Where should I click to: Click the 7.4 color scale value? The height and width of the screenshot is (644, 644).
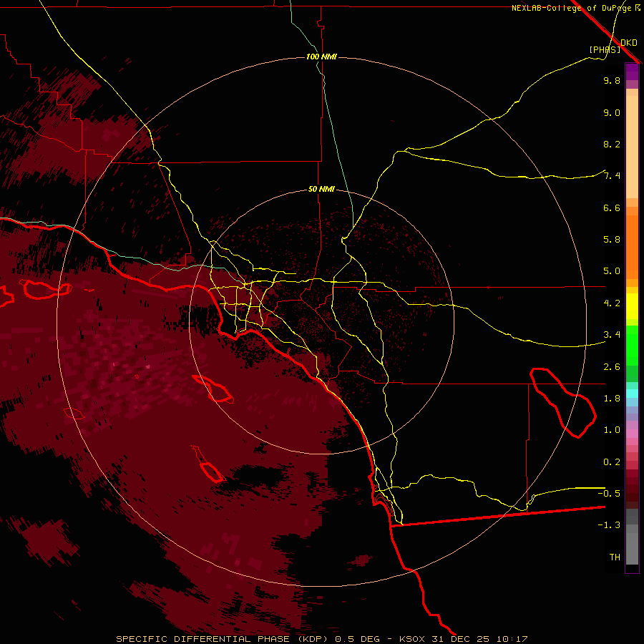pyautogui.click(x=612, y=176)
